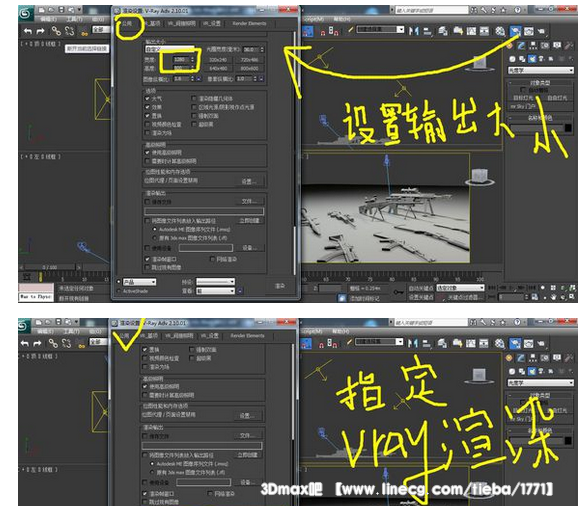
Task: Open the 查看 viewport dropdown in upper dialog
Action: [x=215, y=291]
